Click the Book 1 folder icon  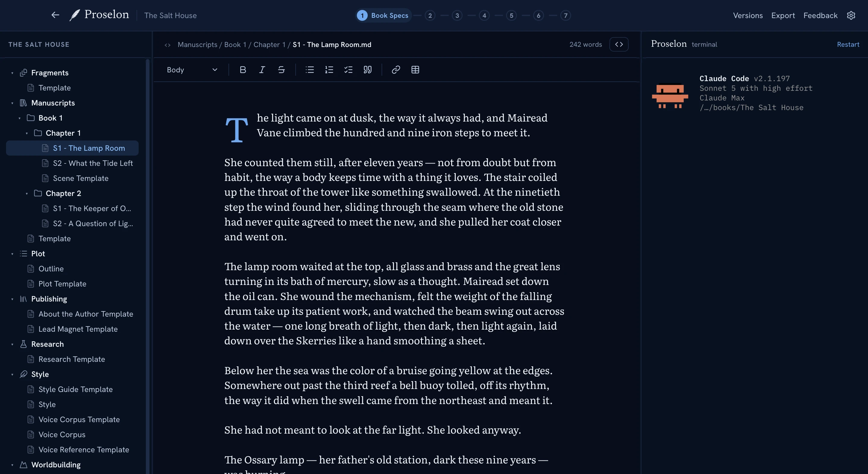(31, 118)
